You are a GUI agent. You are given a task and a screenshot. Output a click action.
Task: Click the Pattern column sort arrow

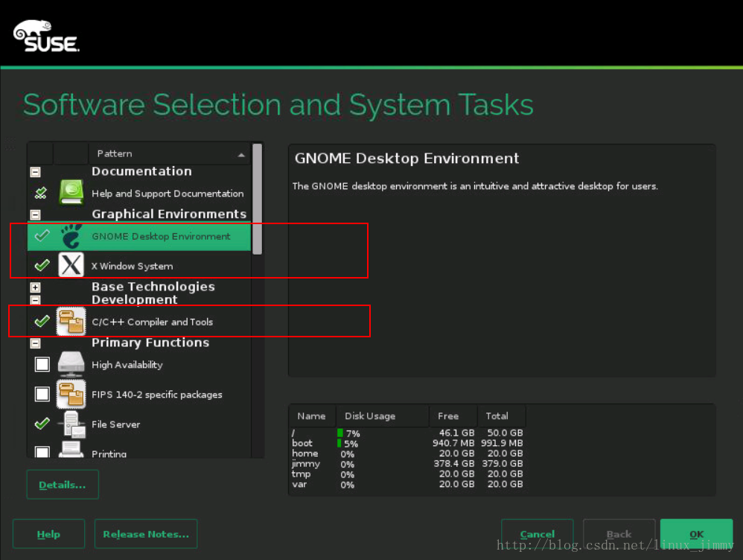pyautogui.click(x=241, y=155)
